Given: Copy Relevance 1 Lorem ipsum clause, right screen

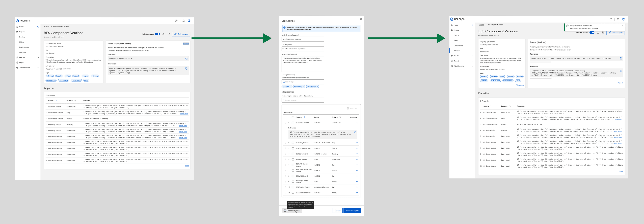Looking at the screenshot, I should click(x=621, y=59).
